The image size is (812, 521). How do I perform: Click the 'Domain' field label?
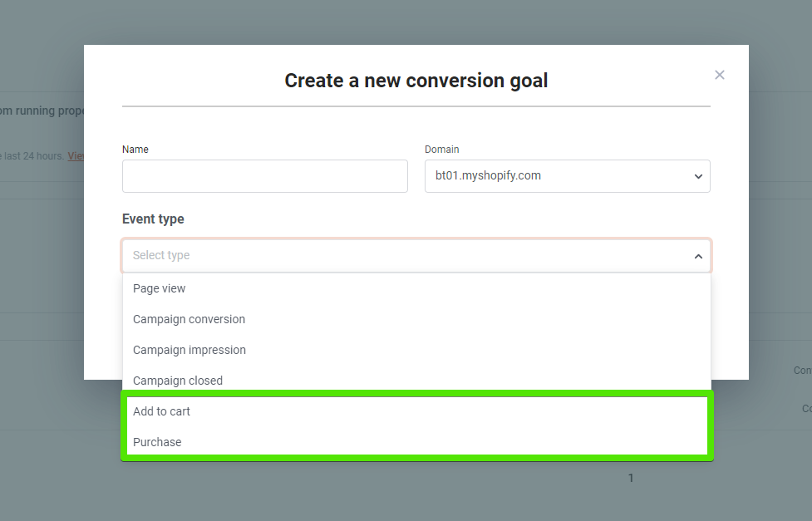tap(441, 149)
